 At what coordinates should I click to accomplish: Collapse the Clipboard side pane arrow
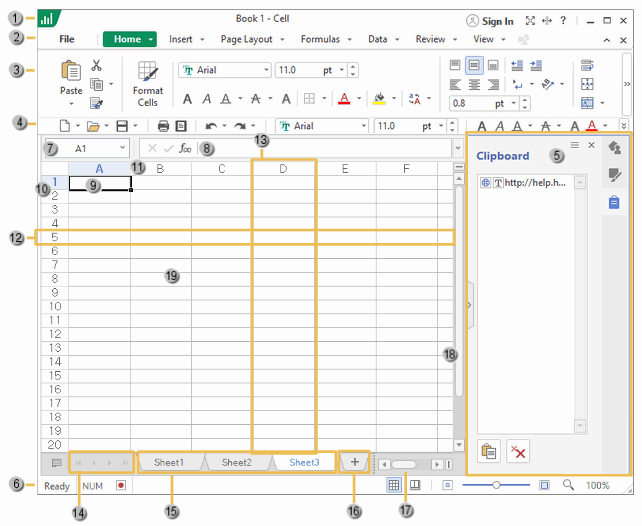pos(470,305)
